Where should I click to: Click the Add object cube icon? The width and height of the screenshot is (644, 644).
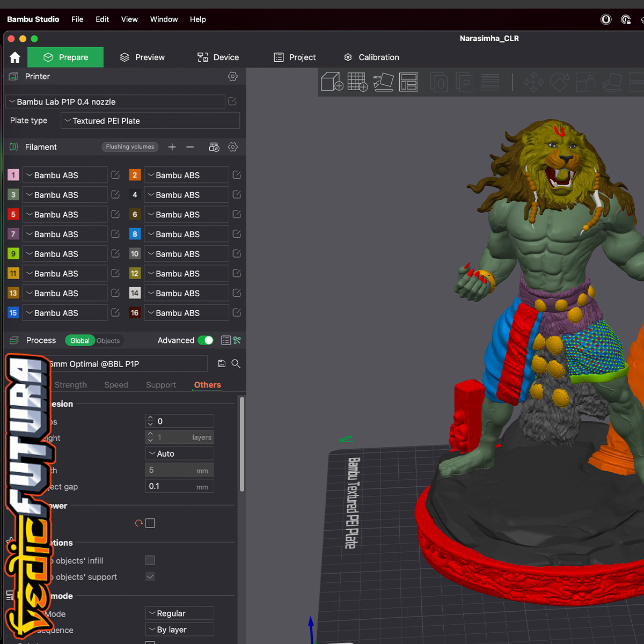coord(332,82)
